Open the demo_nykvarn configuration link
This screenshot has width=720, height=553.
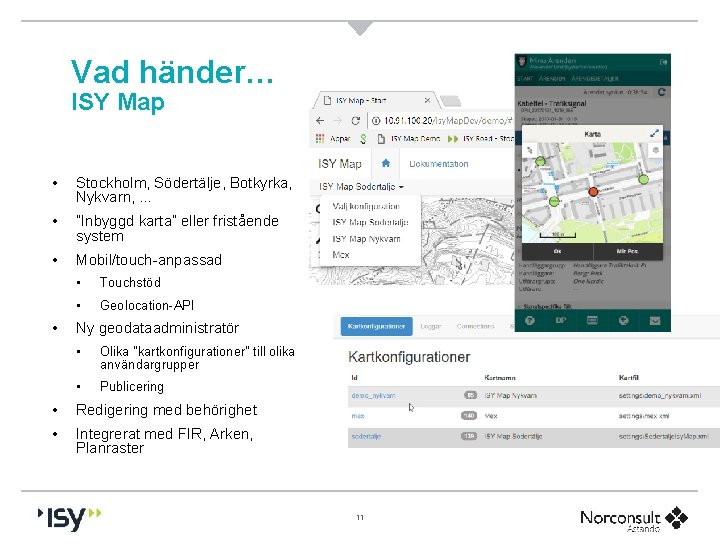(373, 395)
